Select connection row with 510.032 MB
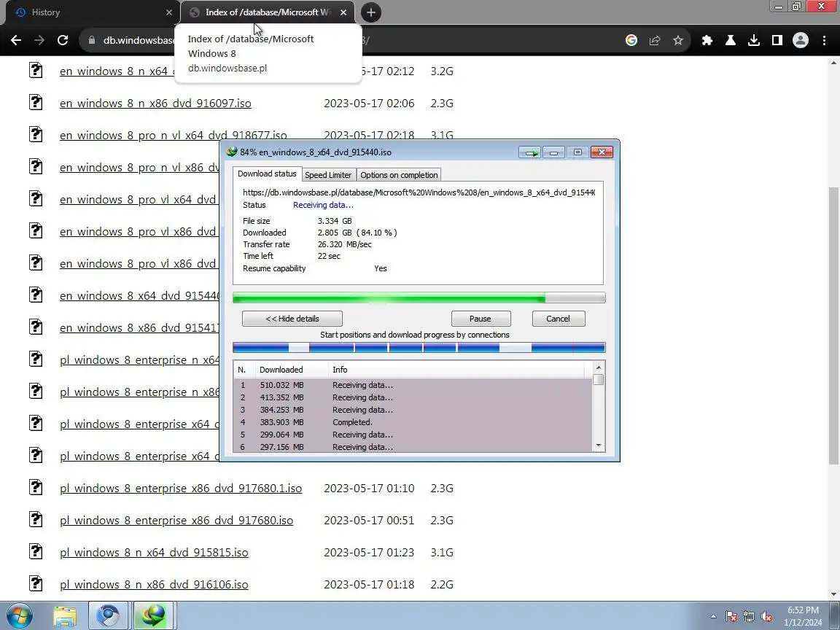The width and height of the screenshot is (840, 630). [x=413, y=385]
